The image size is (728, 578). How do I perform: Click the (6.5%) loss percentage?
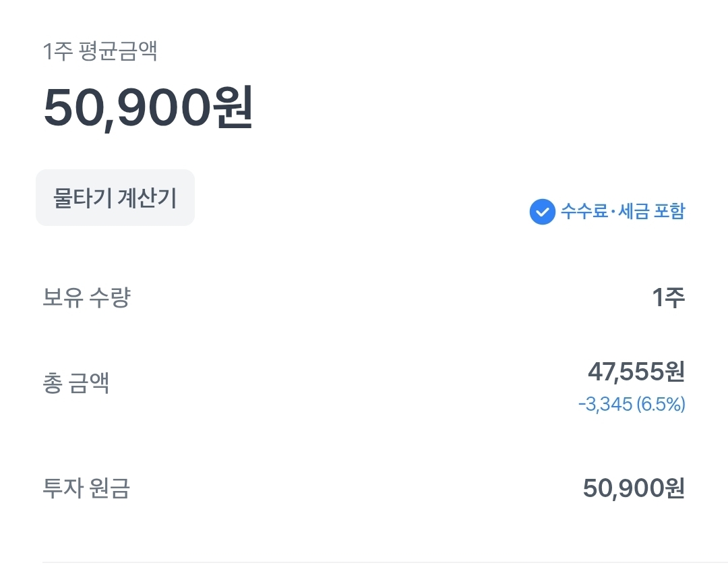coord(661,405)
